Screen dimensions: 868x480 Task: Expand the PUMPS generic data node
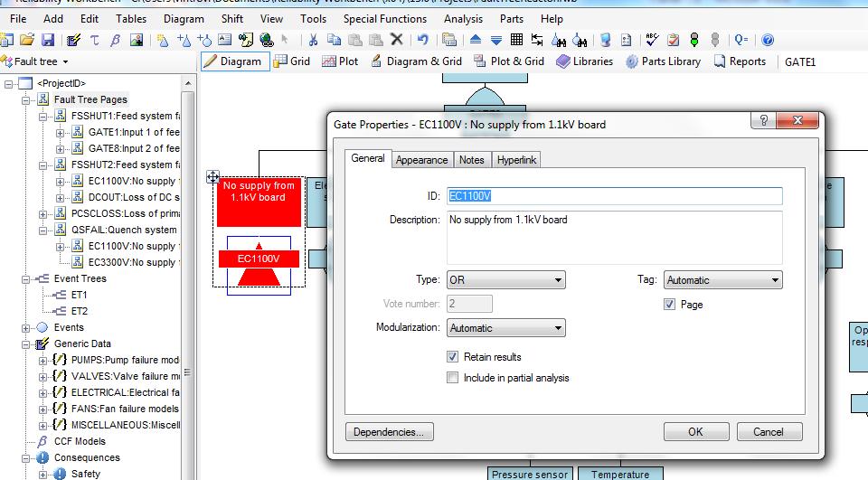coord(42,361)
